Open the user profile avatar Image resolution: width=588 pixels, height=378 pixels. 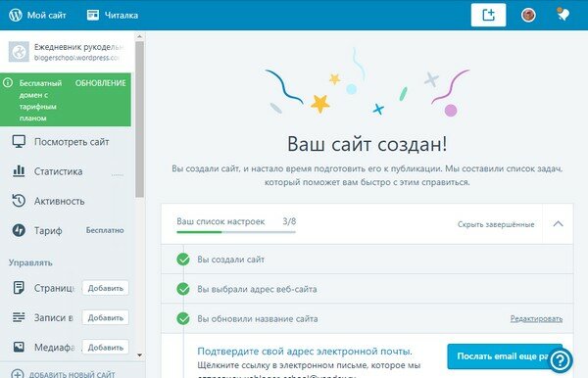(x=528, y=15)
